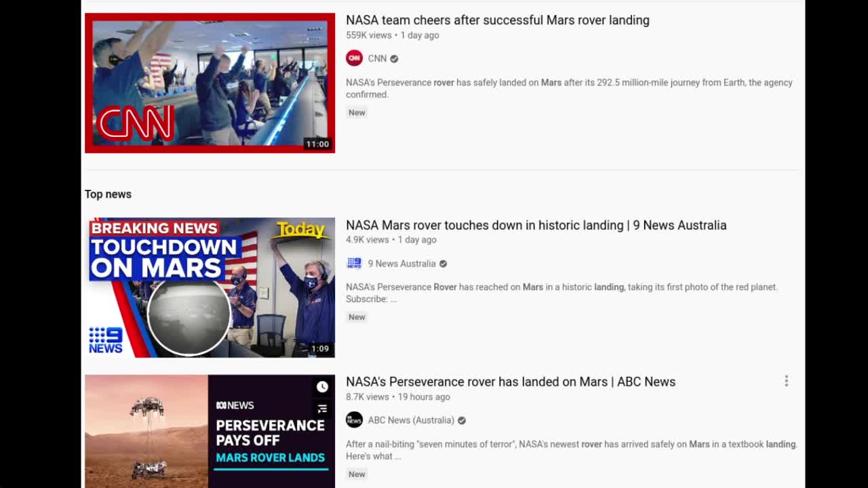Screen dimensions: 868x488
Task: Open the three-dot menu for ABC News video
Action: click(x=787, y=382)
